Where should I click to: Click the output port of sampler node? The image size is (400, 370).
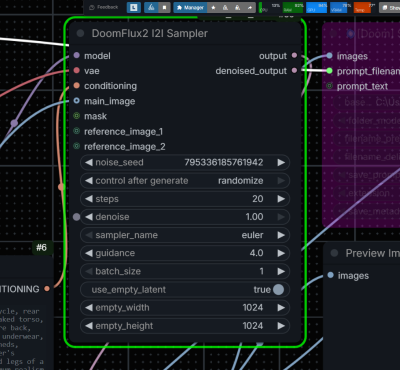[x=294, y=55]
